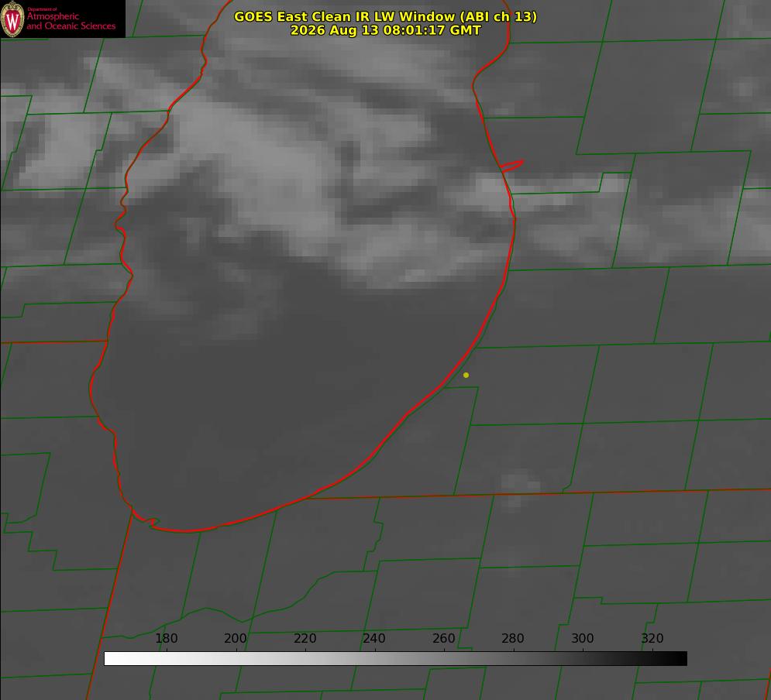Image resolution: width=771 pixels, height=700 pixels.
Task: Pick the 260 colorbar label
Action: tap(443, 638)
